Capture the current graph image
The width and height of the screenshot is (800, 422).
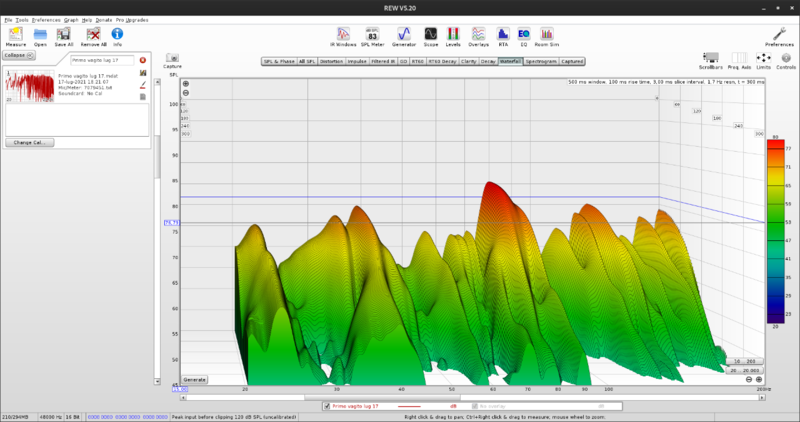pos(172,58)
